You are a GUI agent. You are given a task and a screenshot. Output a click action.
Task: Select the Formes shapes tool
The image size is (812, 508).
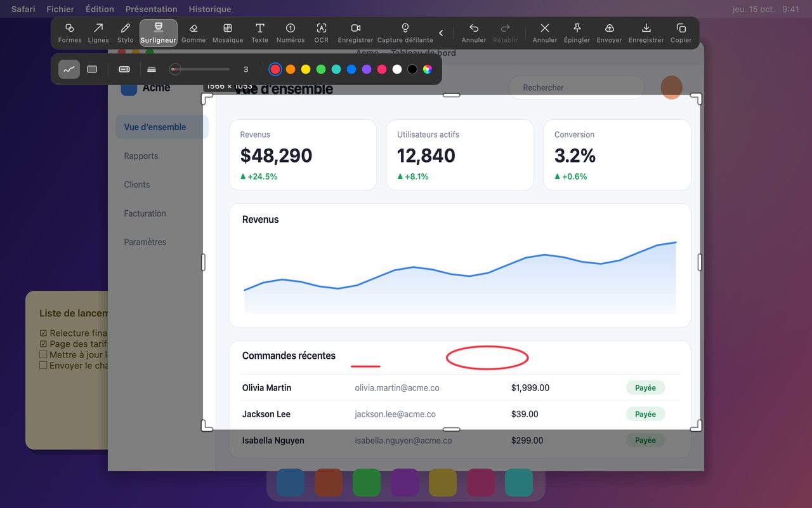[70, 32]
